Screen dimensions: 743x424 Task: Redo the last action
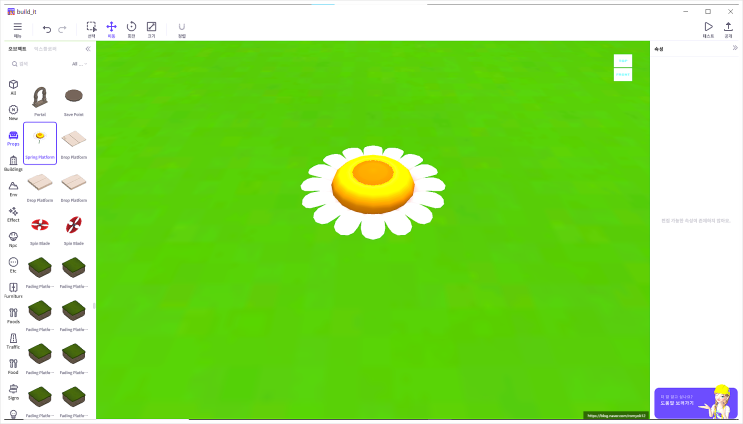pos(62,29)
